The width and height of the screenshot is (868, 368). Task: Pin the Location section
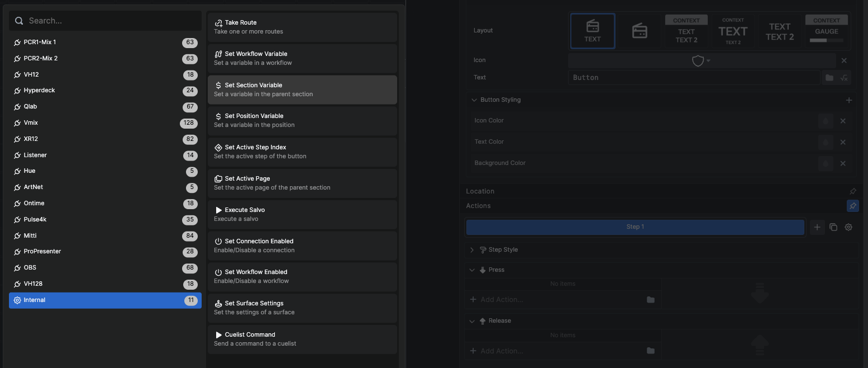(852, 191)
